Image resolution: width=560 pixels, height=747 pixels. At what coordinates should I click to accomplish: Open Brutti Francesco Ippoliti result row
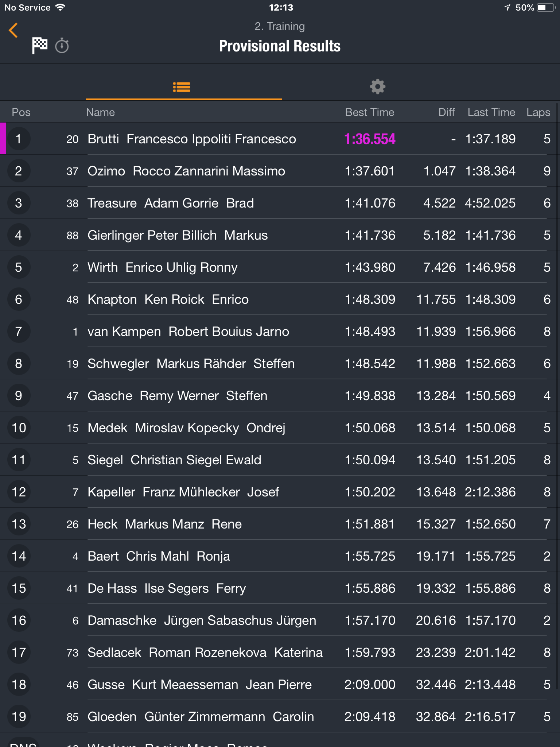pyautogui.click(x=280, y=139)
